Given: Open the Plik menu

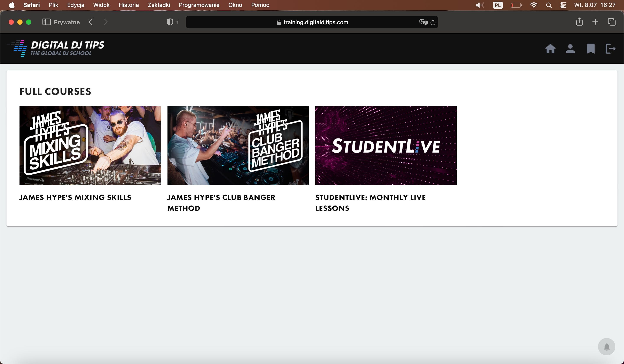Looking at the screenshot, I should point(54,5).
